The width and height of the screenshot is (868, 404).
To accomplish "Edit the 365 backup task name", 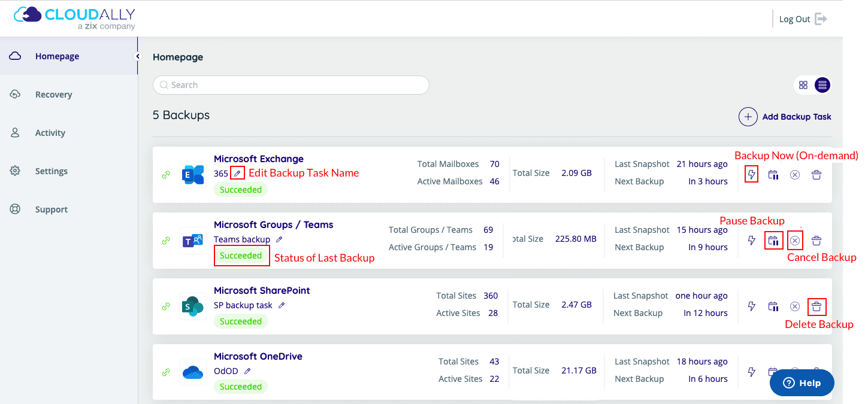I will pos(237,173).
